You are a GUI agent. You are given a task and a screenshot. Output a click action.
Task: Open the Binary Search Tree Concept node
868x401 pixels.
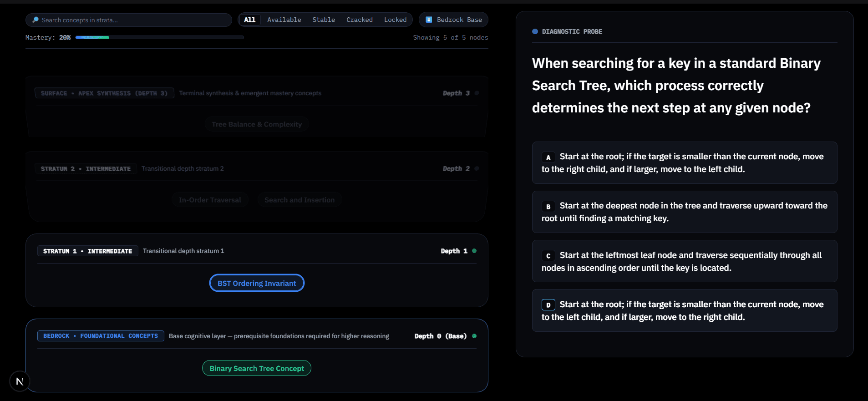click(x=257, y=368)
